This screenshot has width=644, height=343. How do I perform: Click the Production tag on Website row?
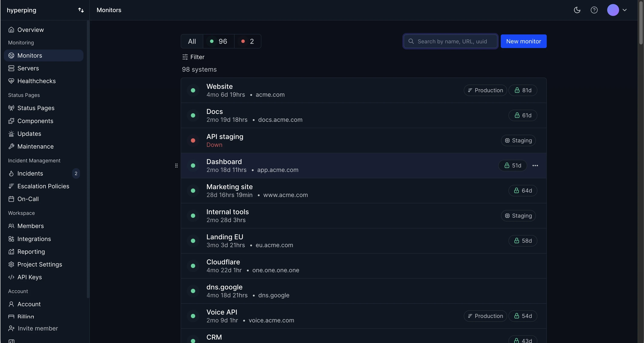[x=485, y=90]
